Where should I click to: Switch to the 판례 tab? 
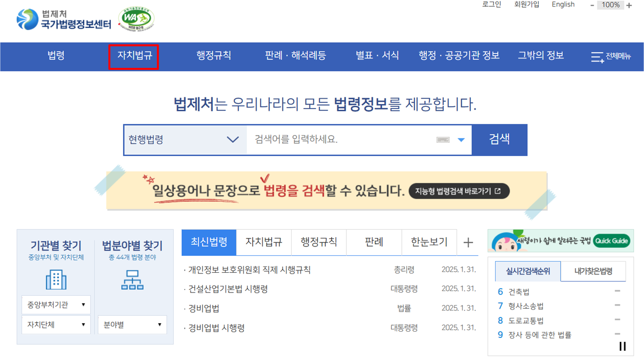click(374, 242)
